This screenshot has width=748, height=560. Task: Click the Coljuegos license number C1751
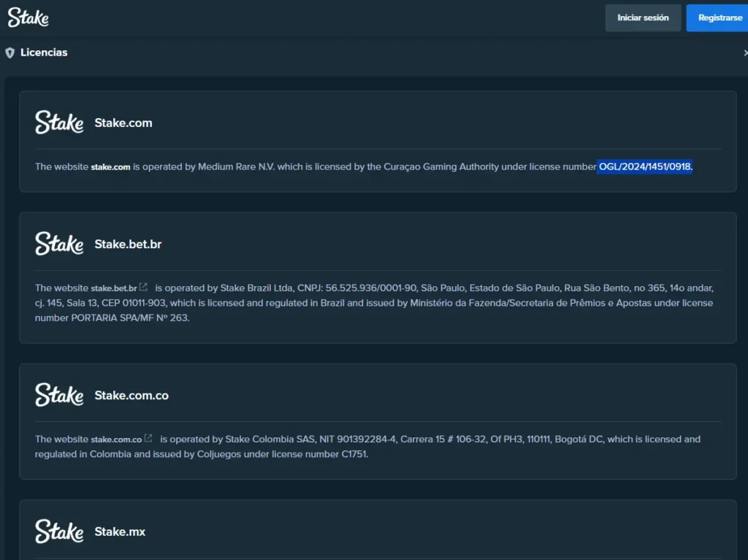tap(354, 454)
